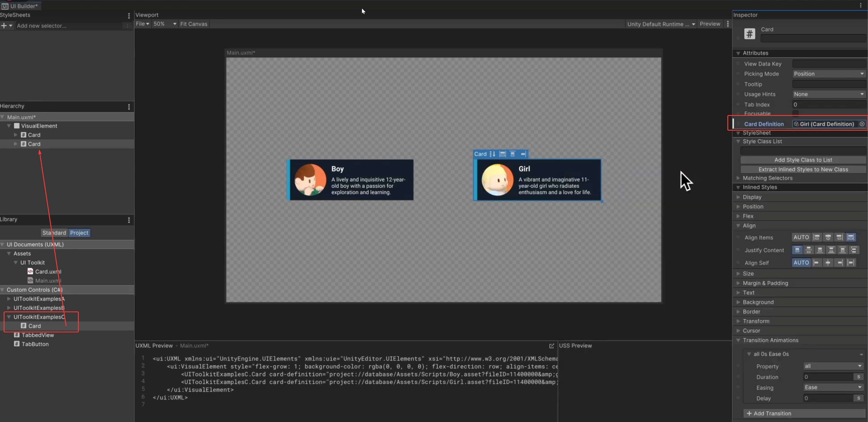This screenshot has width=868, height=422.
Task: Click the Fit Canvas button
Action: click(x=193, y=24)
